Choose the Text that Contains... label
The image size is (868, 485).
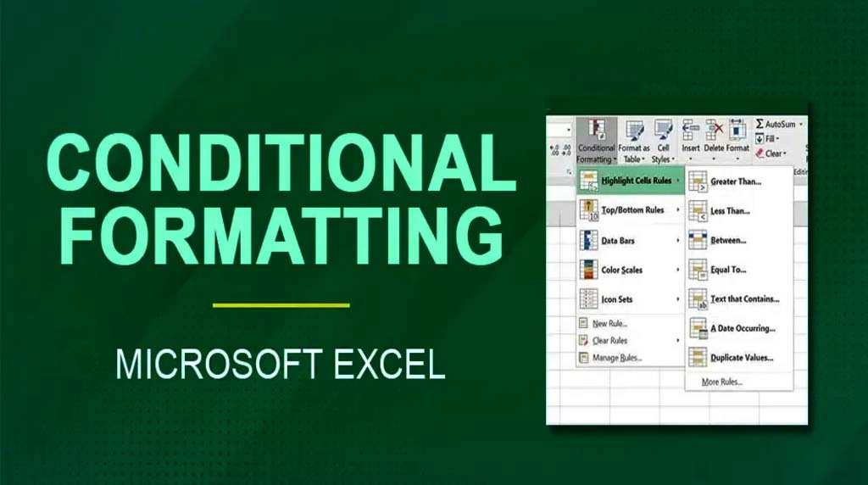coord(745,299)
